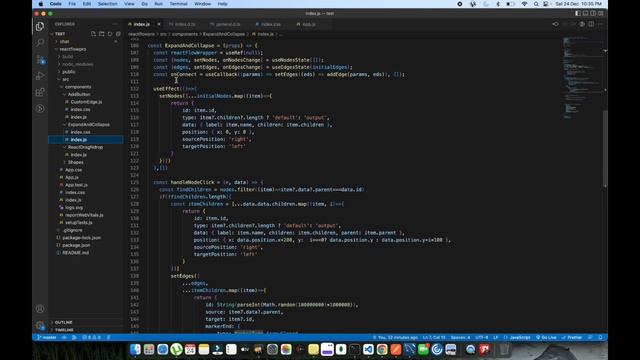Collapse all folders in explorer
Image resolution: width=640 pixels, height=360 pixels.
(x=118, y=34)
